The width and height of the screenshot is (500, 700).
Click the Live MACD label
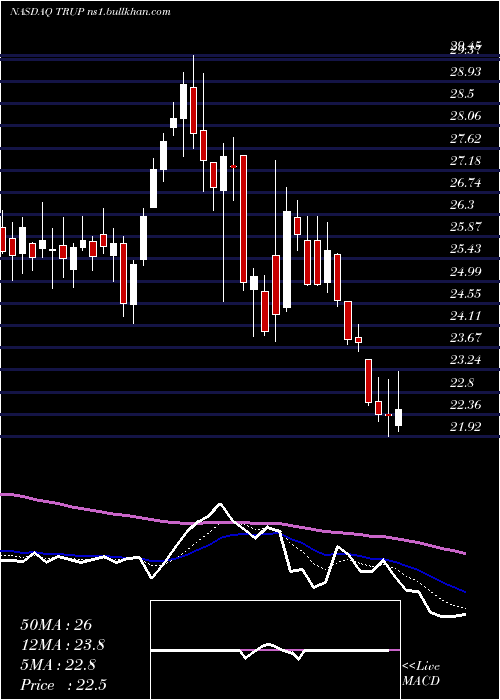[x=421, y=673]
